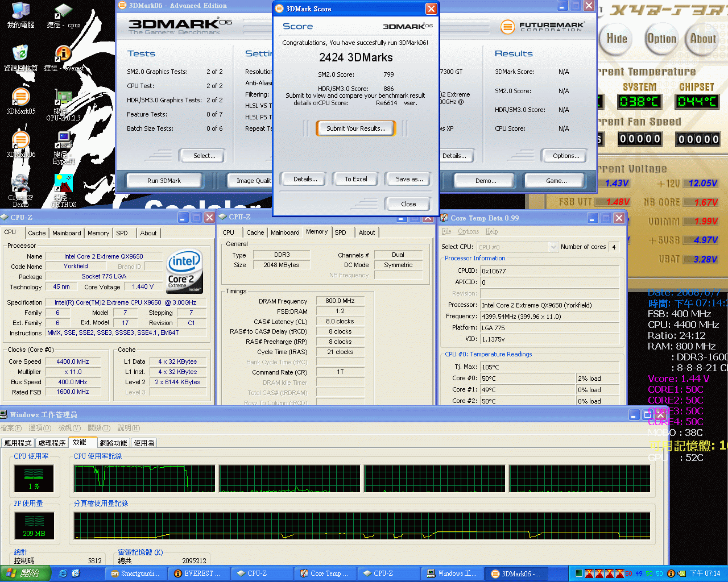Click the Number of cores field in Core Temp
Viewport: 728px width, 582px height.
coord(614,247)
